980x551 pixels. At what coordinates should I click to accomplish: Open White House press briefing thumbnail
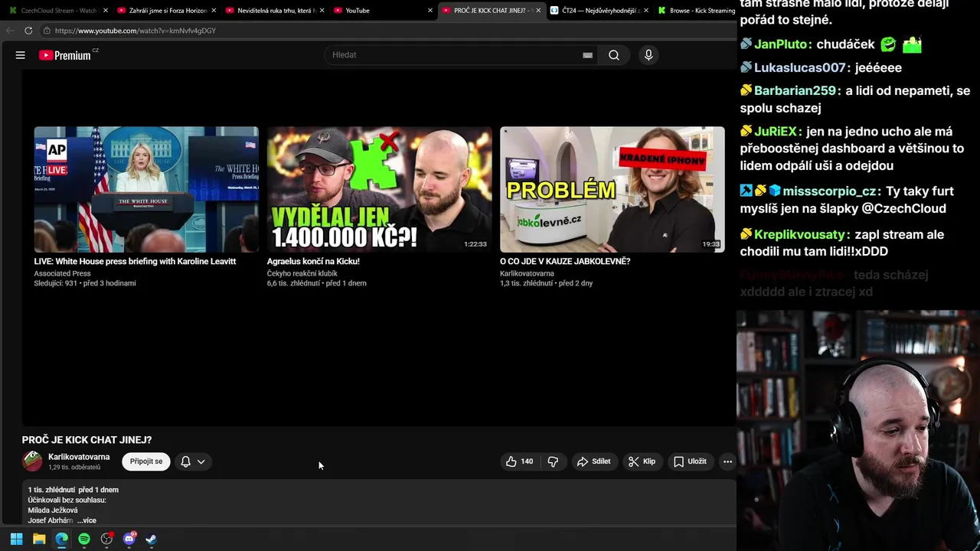146,189
